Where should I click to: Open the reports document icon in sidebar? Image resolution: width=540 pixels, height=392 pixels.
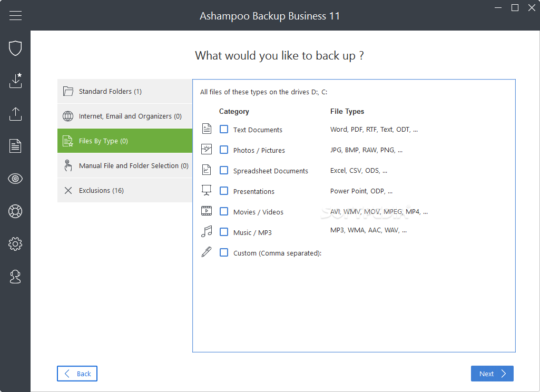point(15,146)
